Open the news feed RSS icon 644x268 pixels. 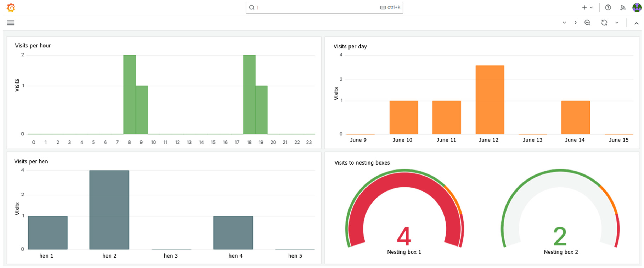623,8
